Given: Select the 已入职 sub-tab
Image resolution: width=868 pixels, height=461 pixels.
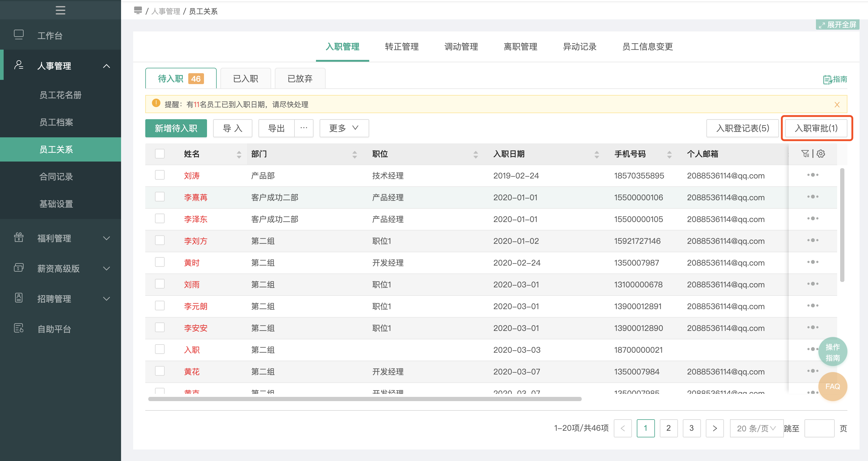Looking at the screenshot, I should click(x=246, y=78).
